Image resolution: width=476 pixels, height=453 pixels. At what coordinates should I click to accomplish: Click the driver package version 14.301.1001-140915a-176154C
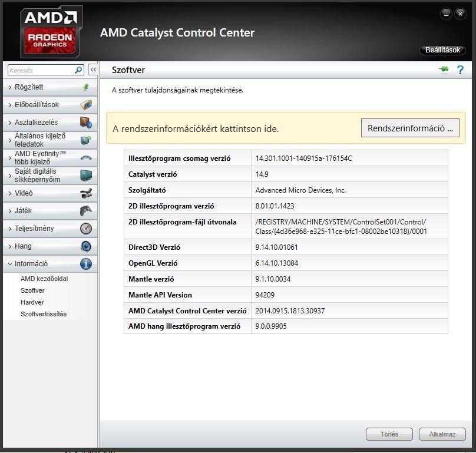point(303,158)
